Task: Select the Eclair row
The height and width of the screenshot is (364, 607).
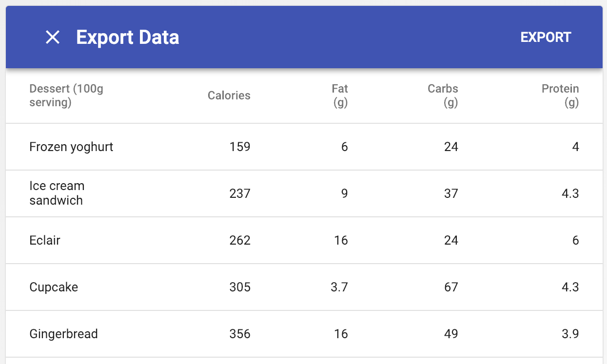Action: (x=45, y=241)
